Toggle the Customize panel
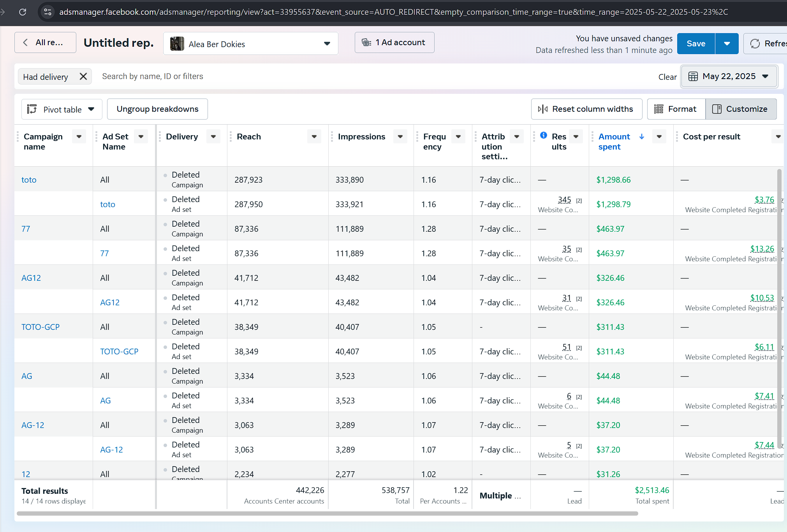This screenshot has width=787, height=532. pyautogui.click(x=741, y=109)
